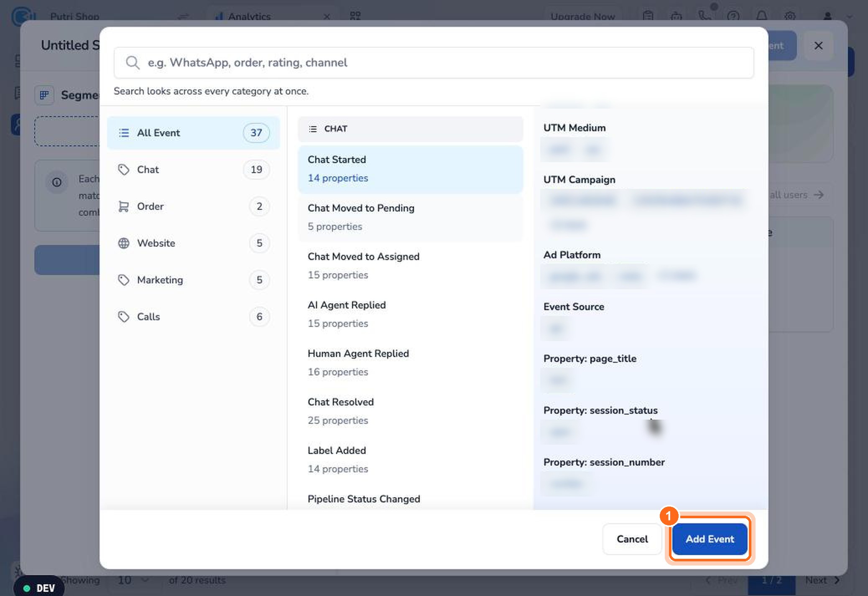The width and height of the screenshot is (868, 596).
Task: Click the clipboard icon in top bar
Action: (x=648, y=16)
